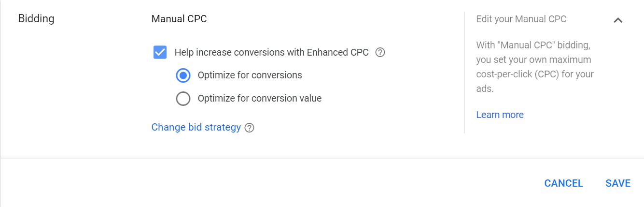The height and width of the screenshot is (207, 644).
Task: Click the Edit your Manual CPC title
Action: pos(521,19)
